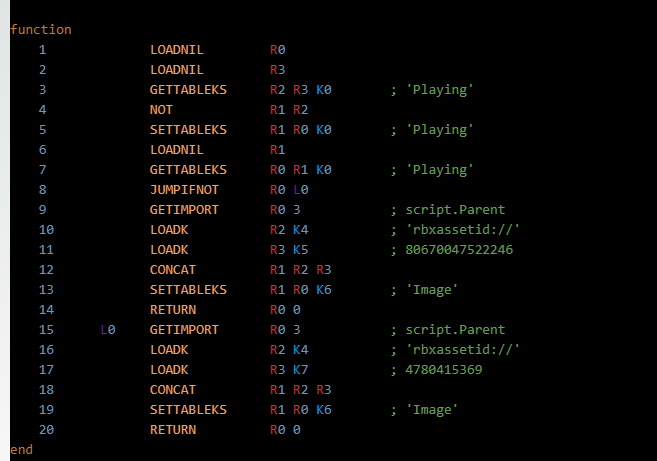This screenshot has width=657, height=461.
Task: Select the RETURN opcode on line 14
Action: tap(173, 309)
